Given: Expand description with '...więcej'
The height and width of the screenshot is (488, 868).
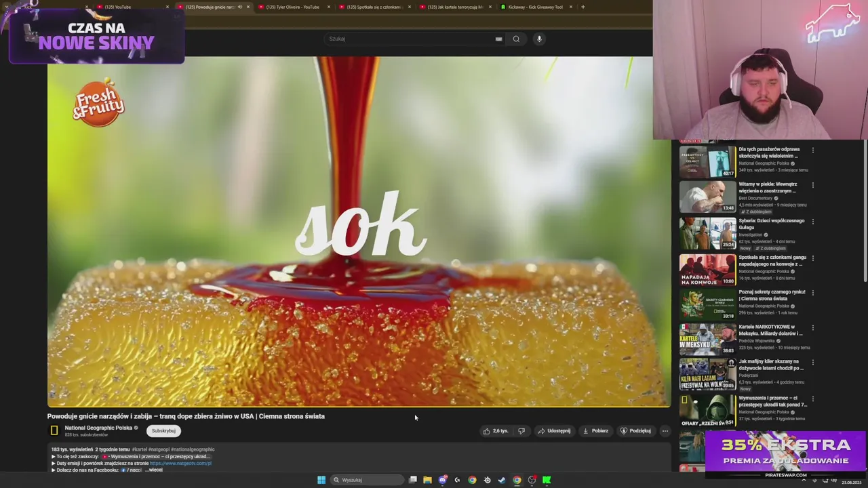Looking at the screenshot, I should click(155, 470).
